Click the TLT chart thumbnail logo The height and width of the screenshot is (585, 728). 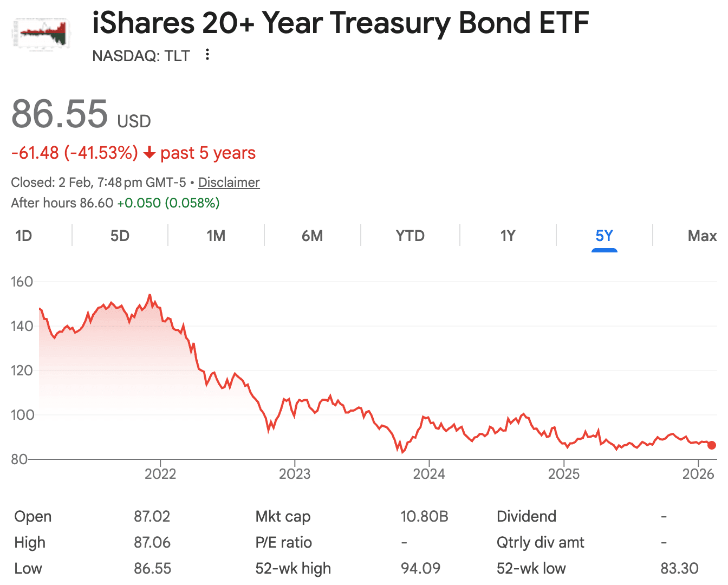pyautogui.click(x=41, y=34)
